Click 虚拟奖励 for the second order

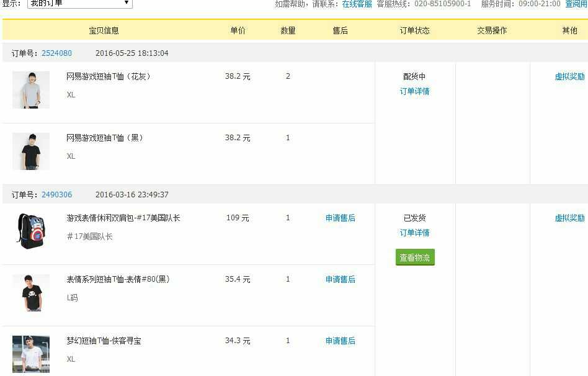(569, 218)
